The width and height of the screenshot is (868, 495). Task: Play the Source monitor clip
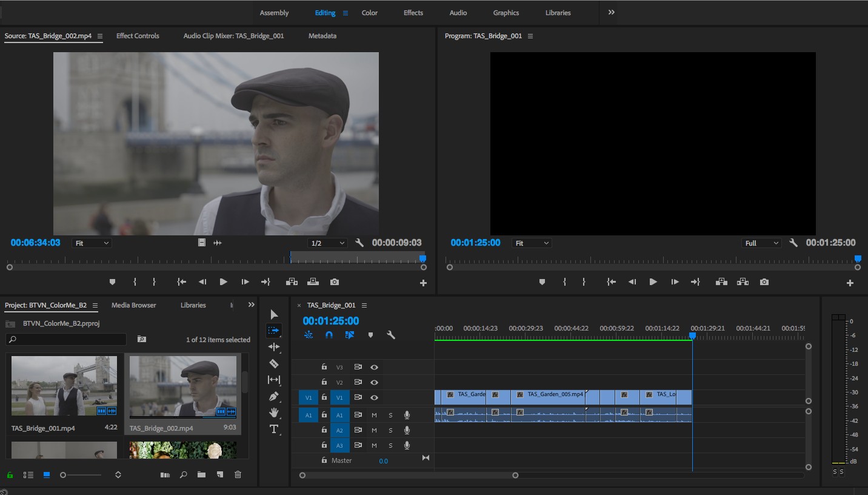[x=223, y=282]
